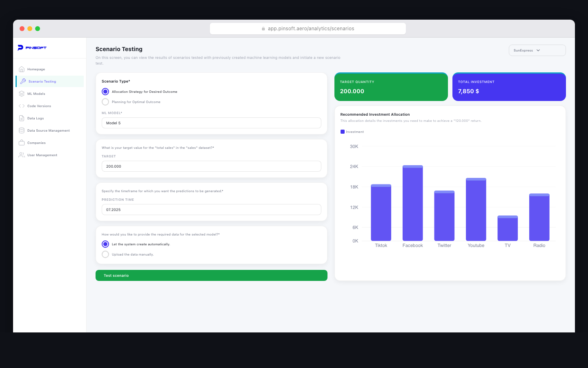The width and height of the screenshot is (588, 368).
Task: Open the ML Model selector showing Model 5
Action: 211,123
